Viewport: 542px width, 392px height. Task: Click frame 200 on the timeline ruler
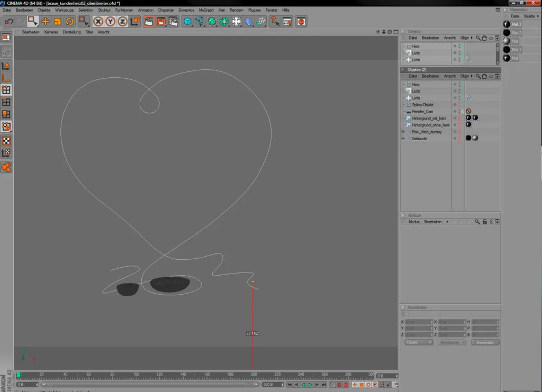coord(254,375)
